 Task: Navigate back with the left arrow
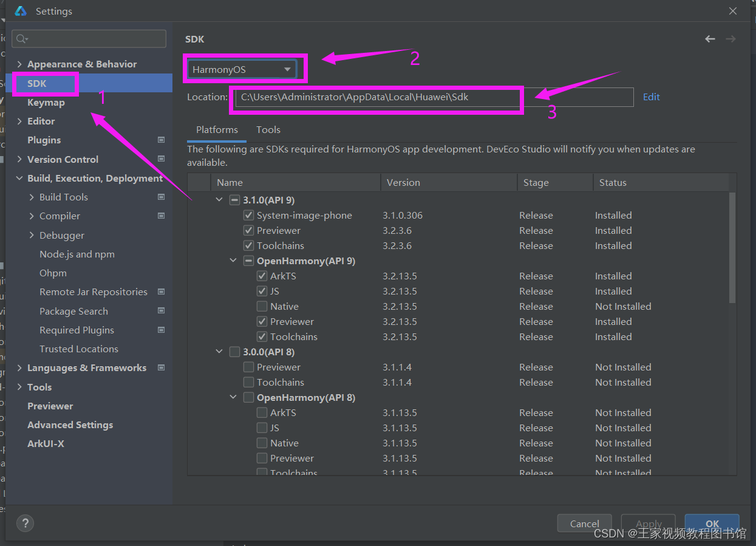coord(710,39)
